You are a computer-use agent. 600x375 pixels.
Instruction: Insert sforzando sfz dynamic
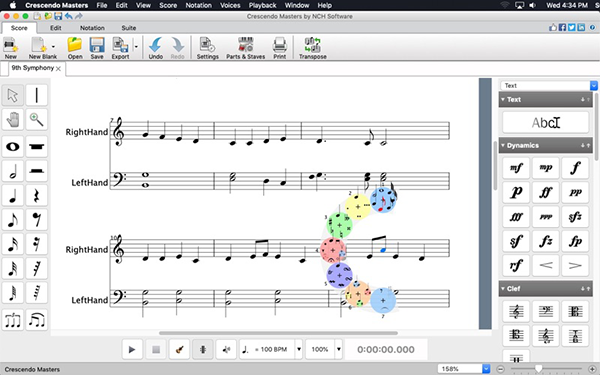point(575,217)
